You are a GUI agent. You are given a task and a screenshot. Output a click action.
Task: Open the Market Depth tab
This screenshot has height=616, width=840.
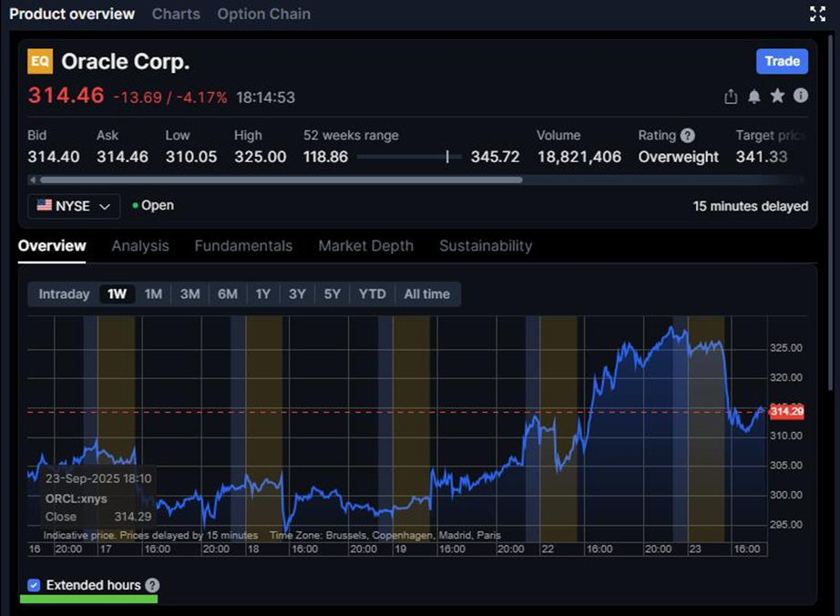coord(365,246)
